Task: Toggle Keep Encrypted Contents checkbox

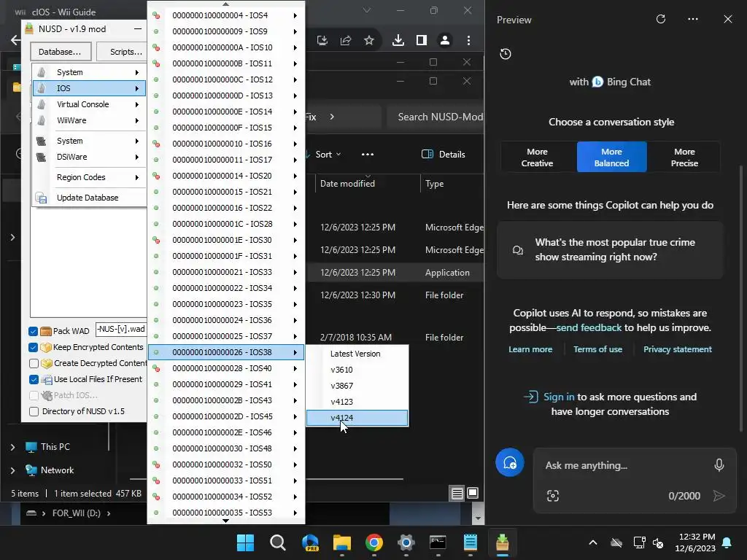Action: point(33,347)
